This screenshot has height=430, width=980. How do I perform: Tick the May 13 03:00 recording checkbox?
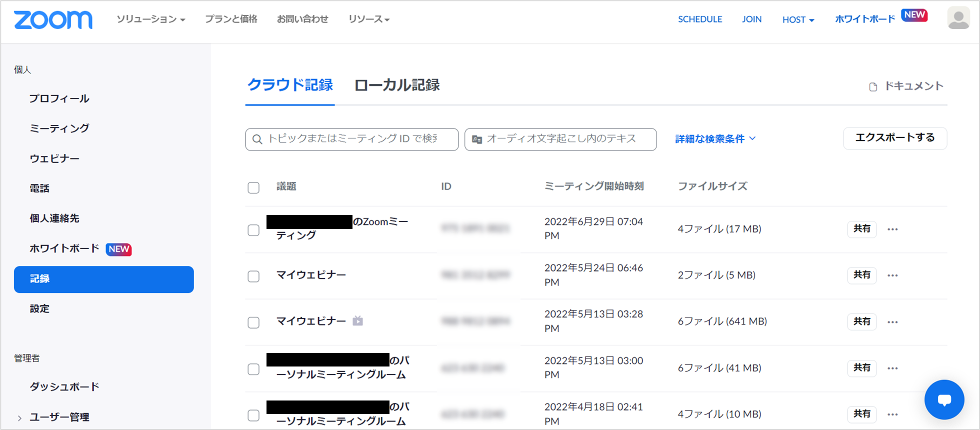[x=253, y=369]
